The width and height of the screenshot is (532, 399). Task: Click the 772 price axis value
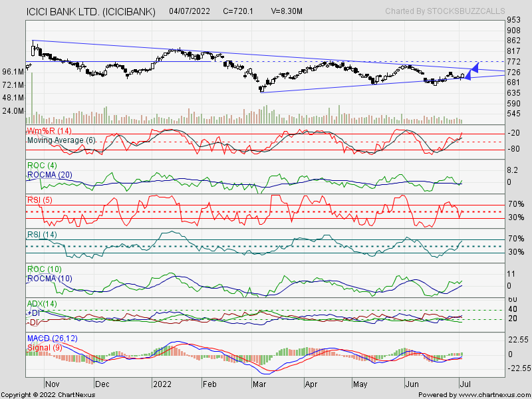pyautogui.click(x=513, y=62)
